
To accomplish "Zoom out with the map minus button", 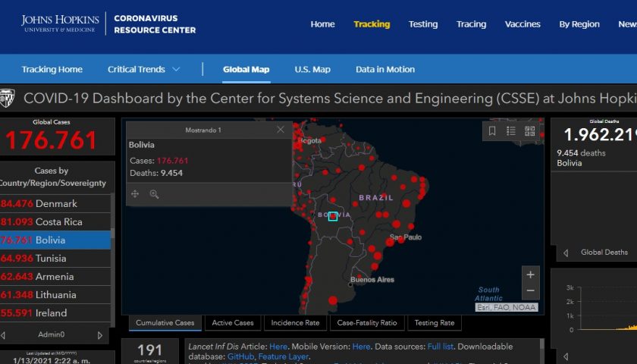I will pos(530,291).
